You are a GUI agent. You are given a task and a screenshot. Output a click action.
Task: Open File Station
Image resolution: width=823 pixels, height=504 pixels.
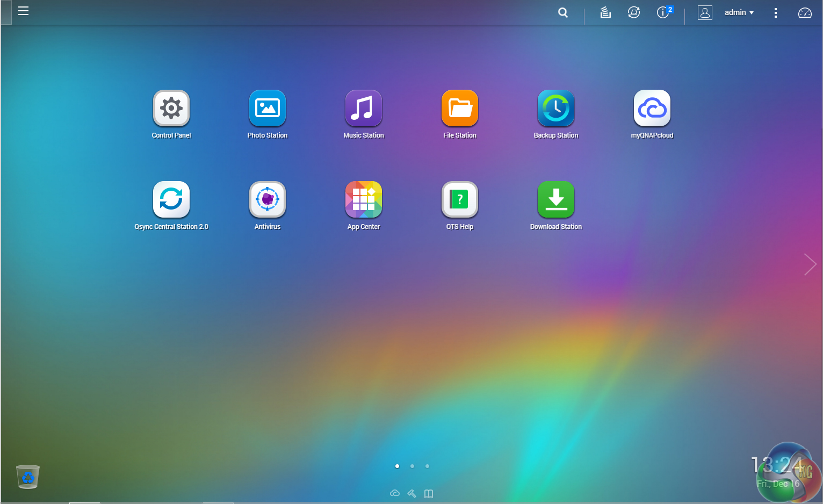coord(460,109)
